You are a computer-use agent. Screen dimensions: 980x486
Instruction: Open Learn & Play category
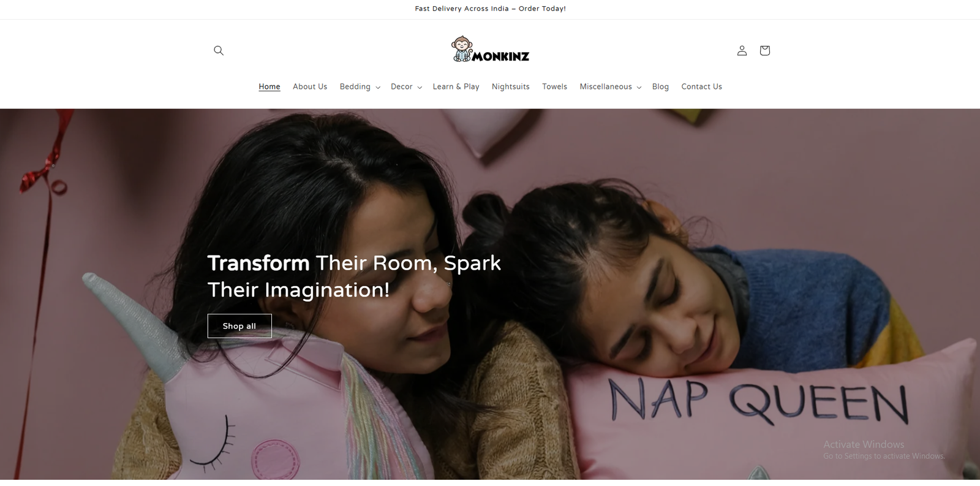tap(456, 86)
